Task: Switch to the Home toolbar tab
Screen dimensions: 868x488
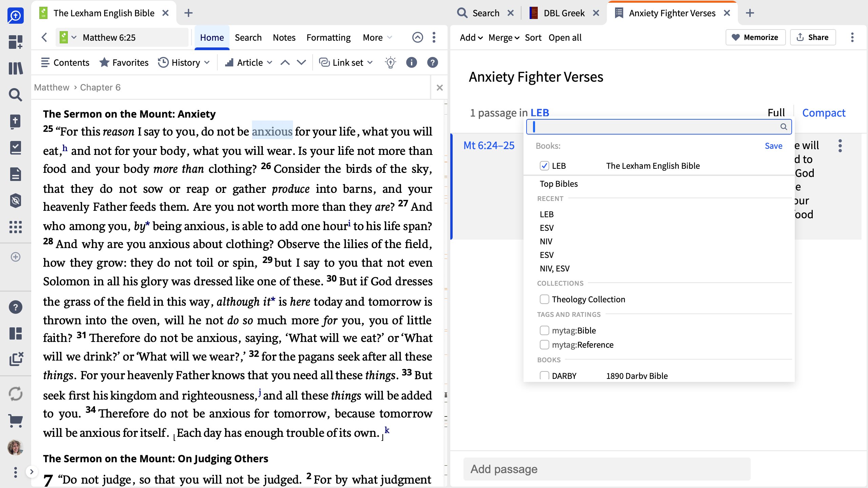Action: (212, 37)
